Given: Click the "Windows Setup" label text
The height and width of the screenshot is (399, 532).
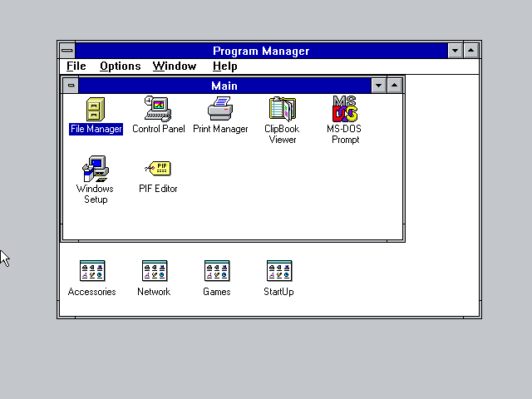Looking at the screenshot, I should 96,194.
